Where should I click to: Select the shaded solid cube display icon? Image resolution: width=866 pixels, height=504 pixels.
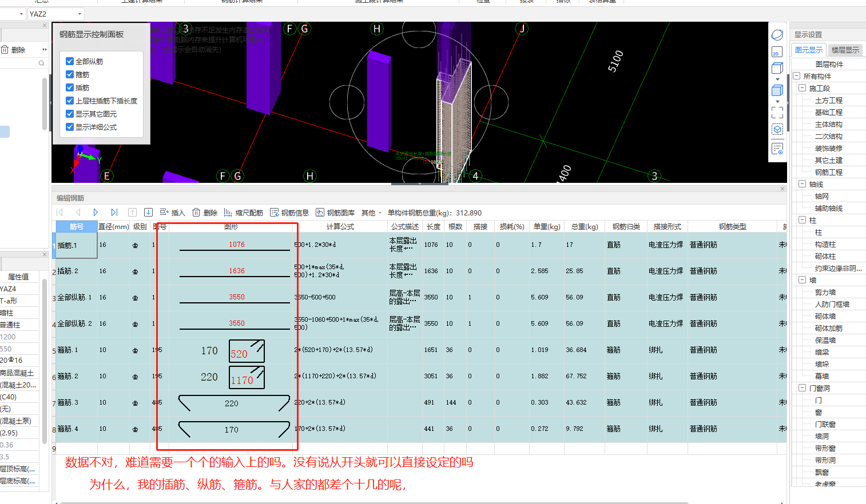[777, 90]
